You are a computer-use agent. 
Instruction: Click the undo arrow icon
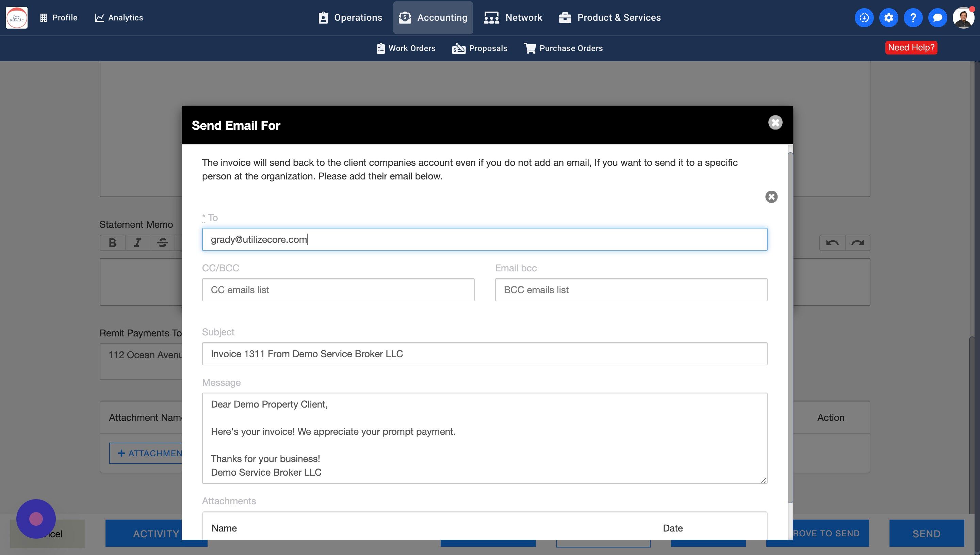click(x=832, y=243)
